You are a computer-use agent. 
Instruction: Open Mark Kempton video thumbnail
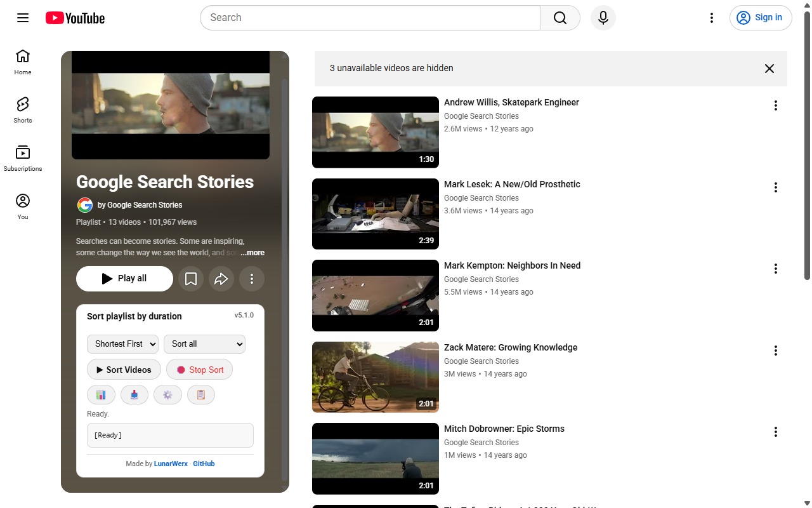pyautogui.click(x=376, y=295)
